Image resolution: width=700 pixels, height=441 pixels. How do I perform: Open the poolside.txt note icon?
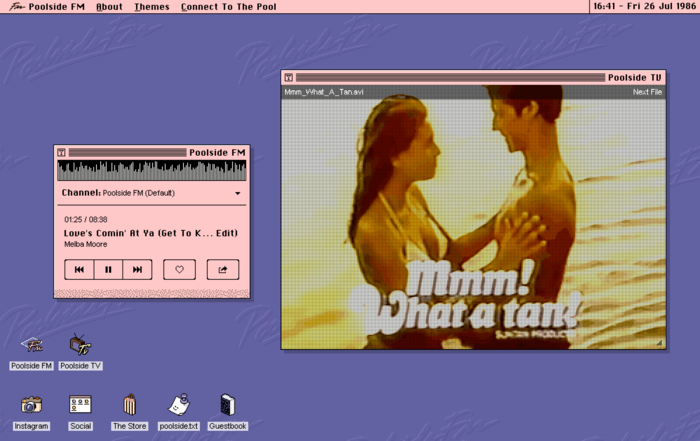point(179,404)
